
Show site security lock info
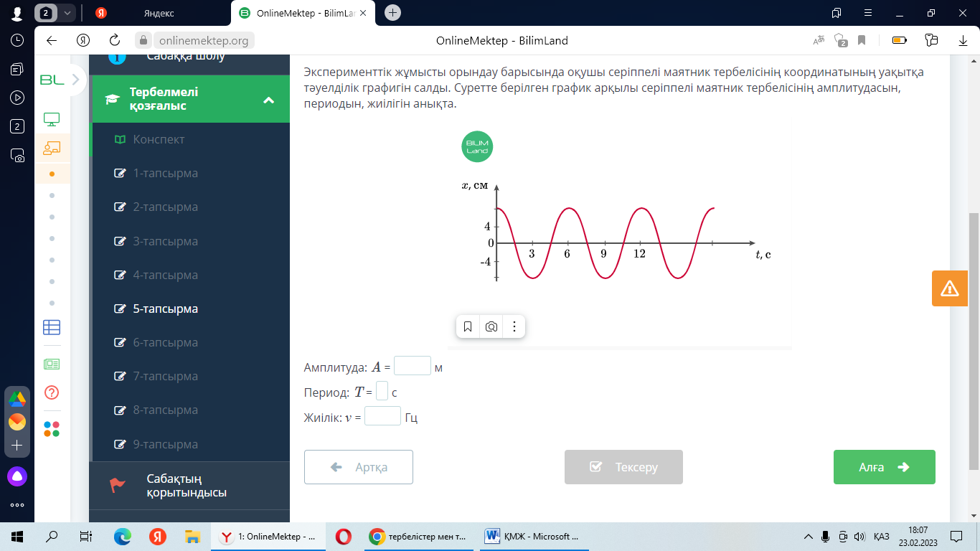pyautogui.click(x=143, y=41)
